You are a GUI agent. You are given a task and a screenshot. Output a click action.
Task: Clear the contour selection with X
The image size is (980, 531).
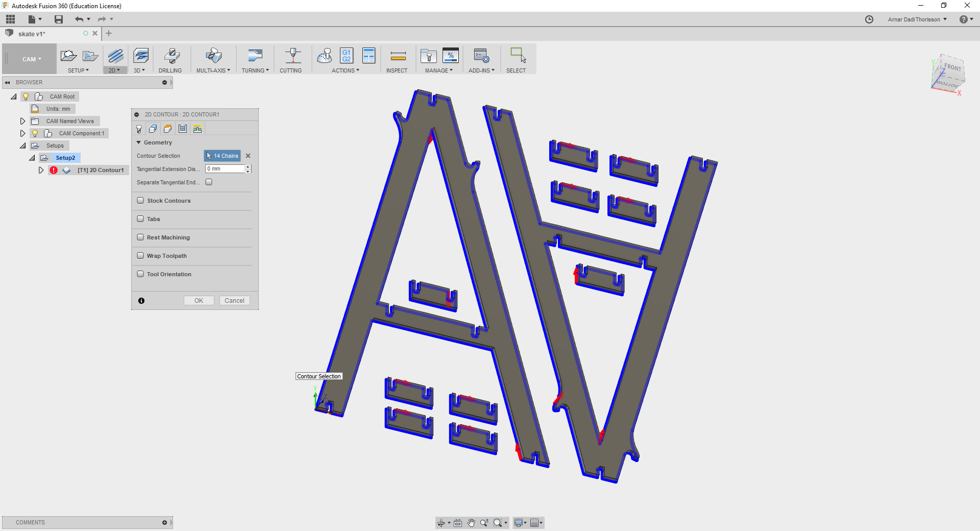pos(248,156)
